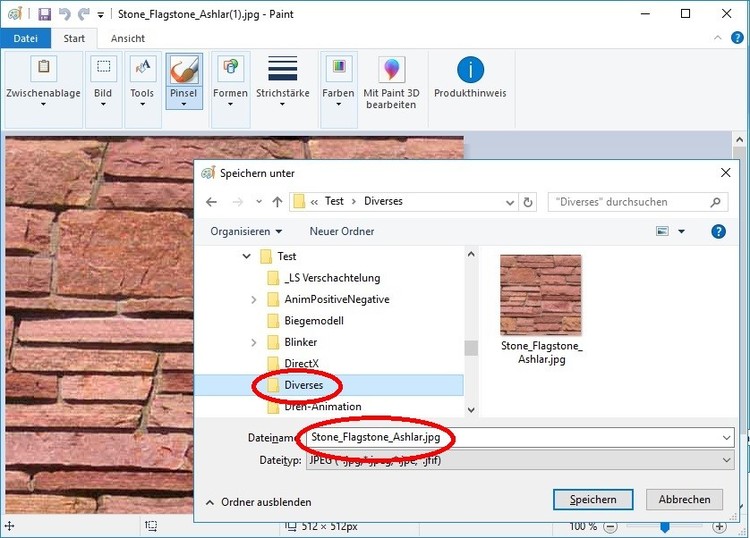Click the Redo arrow in Paint's title bar
The height and width of the screenshot is (538, 750).
click(84, 14)
